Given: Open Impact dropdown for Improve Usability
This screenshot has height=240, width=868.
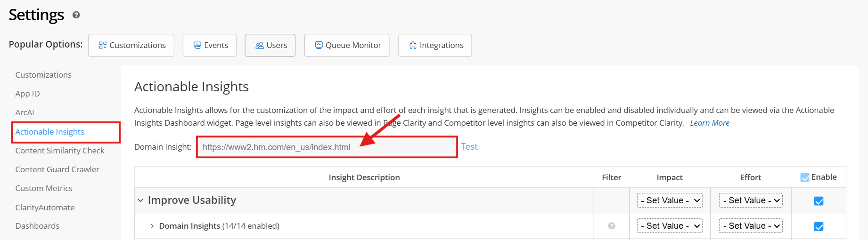Looking at the screenshot, I should click(x=670, y=200).
